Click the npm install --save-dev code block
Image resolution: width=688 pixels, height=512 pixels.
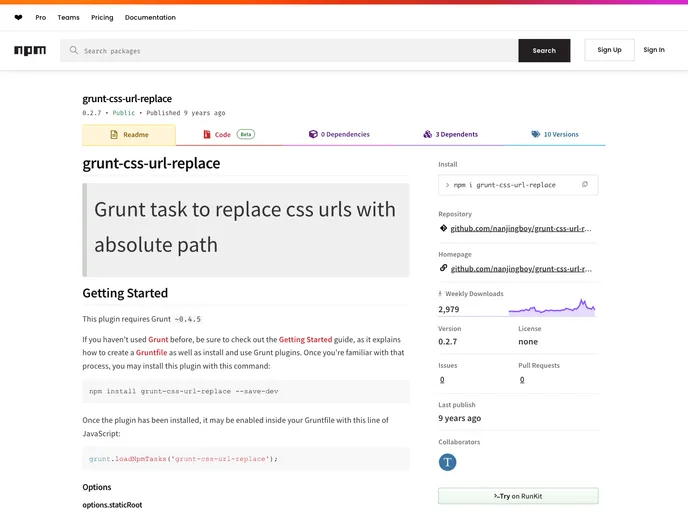point(246,391)
